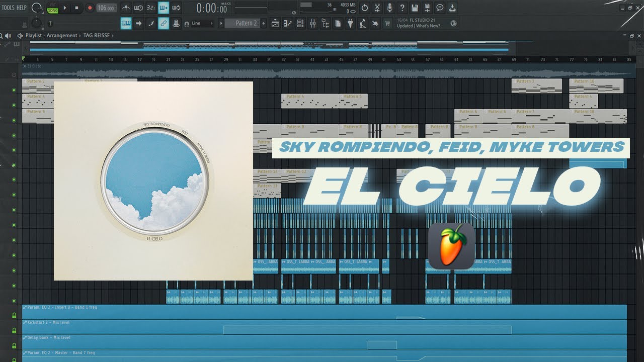Select the El Cielo audio clip title

coord(33,66)
